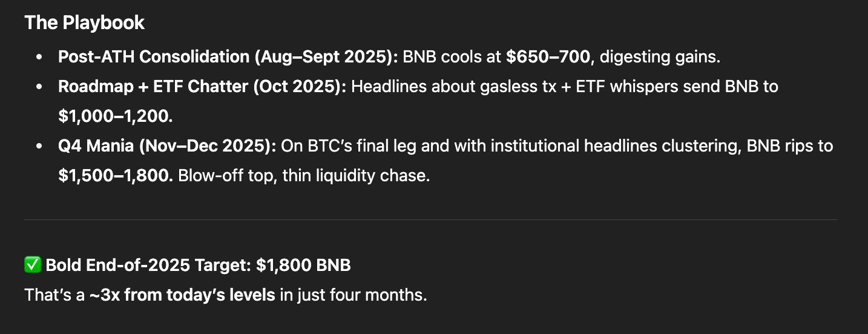
Task: Click the "Q4 Mania (Nov–Dec 2025):" bold label
Action: click(x=167, y=146)
